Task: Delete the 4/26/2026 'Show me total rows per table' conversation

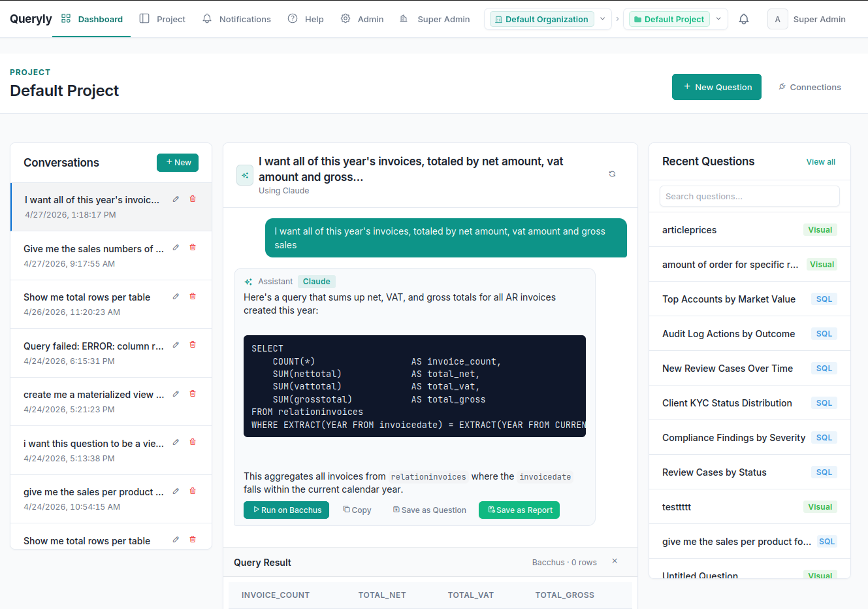Action: coord(193,297)
